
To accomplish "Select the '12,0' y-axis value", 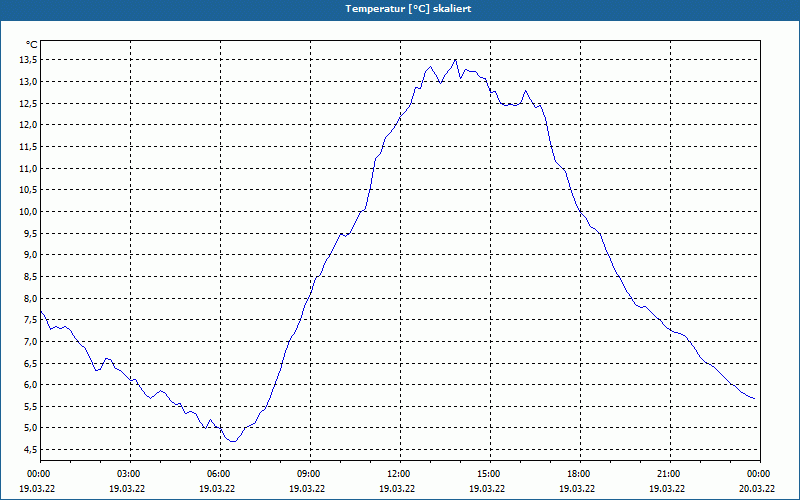I will (x=29, y=125).
